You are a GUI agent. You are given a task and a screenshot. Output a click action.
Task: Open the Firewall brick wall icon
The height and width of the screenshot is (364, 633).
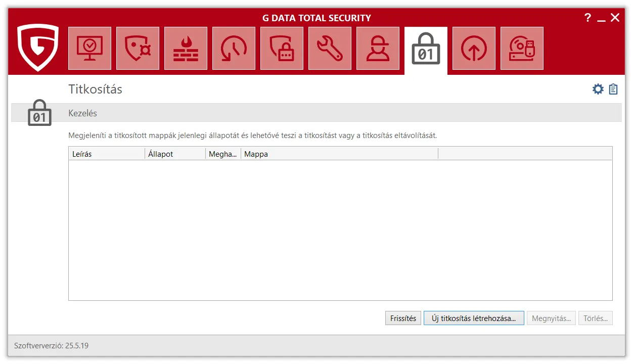click(x=186, y=49)
